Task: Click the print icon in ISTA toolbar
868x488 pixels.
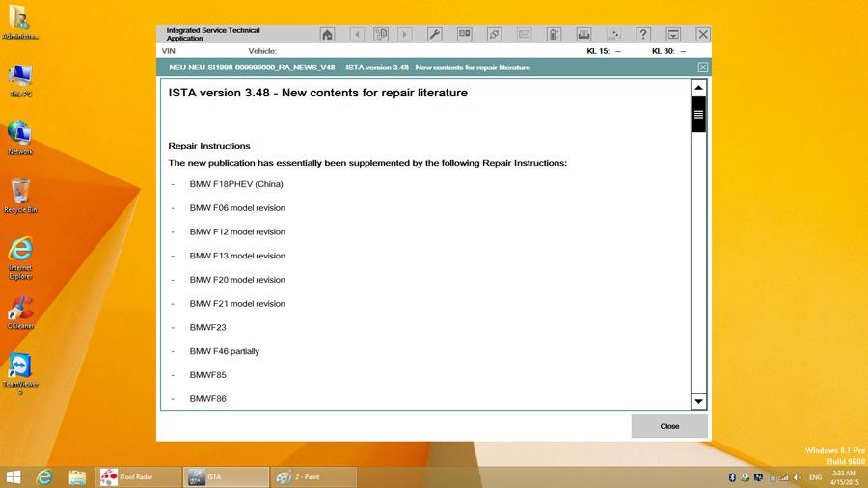Action: pyautogui.click(x=583, y=35)
